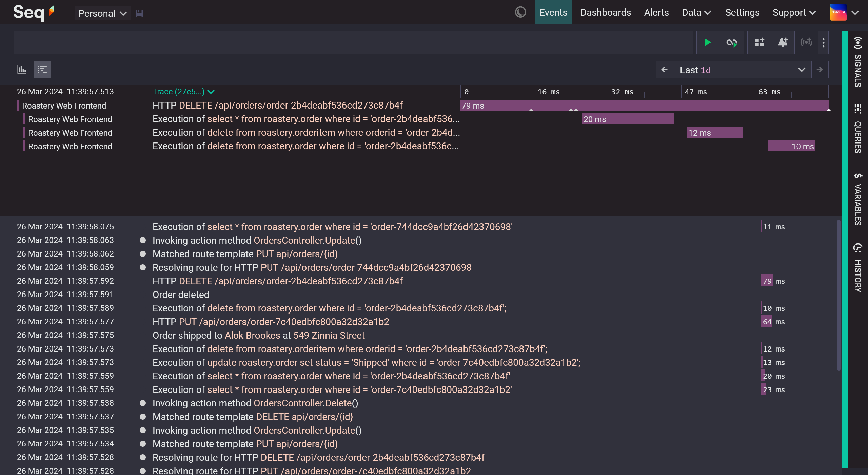Focus the query search input box
Image resolution: width=868 pixels, height=475 pixels.
coord(353,42)
